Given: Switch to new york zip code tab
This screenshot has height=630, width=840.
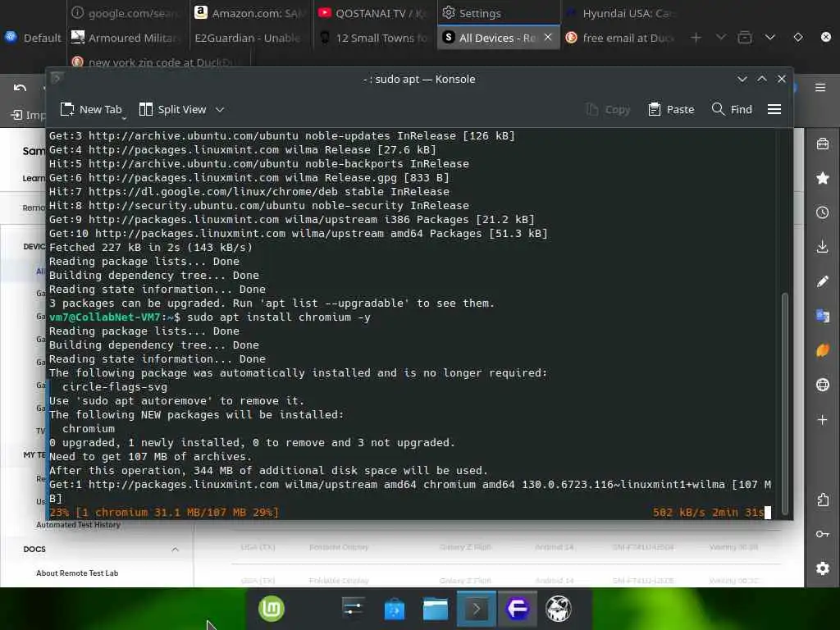Looking at the screenshot, I should pos(158,61).
